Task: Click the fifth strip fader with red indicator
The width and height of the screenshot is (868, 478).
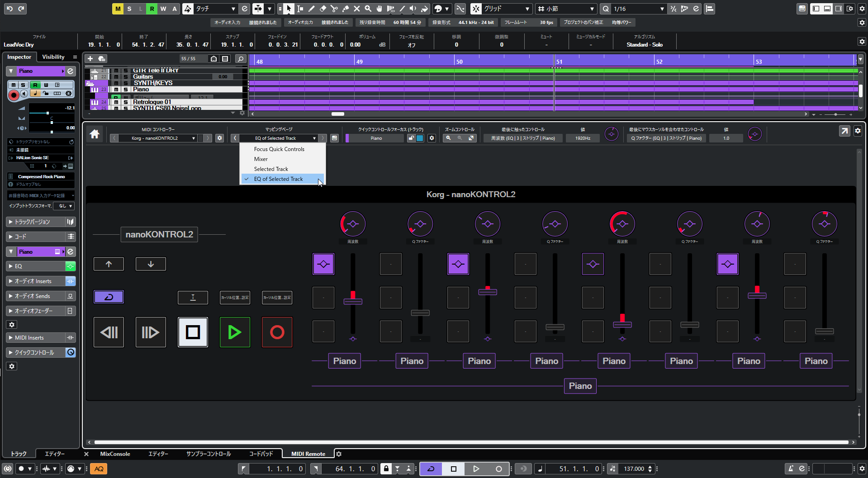Action: click(x=622, y=324)
